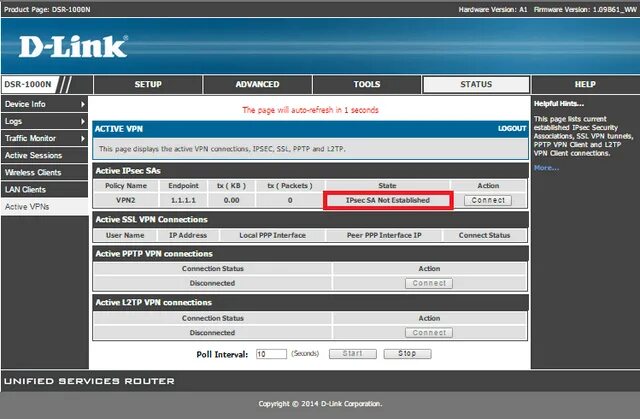Click the D-Link logo
This screenshot has width=640, height=419.
[x=73, y=47]
